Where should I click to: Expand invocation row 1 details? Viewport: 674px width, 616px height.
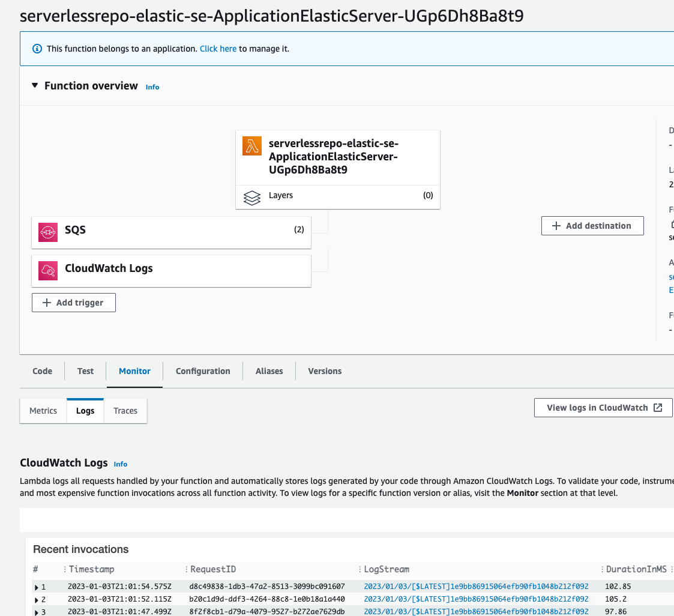click(37, 587)
